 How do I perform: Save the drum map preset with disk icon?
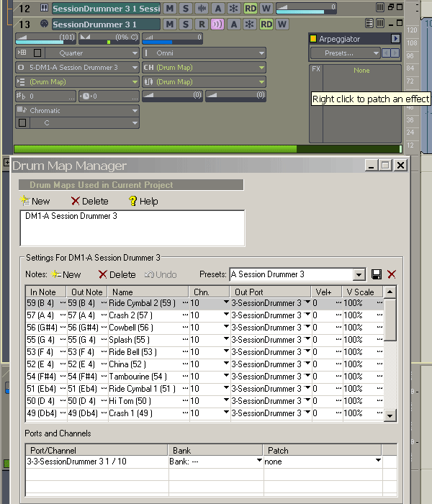(376, 274)
